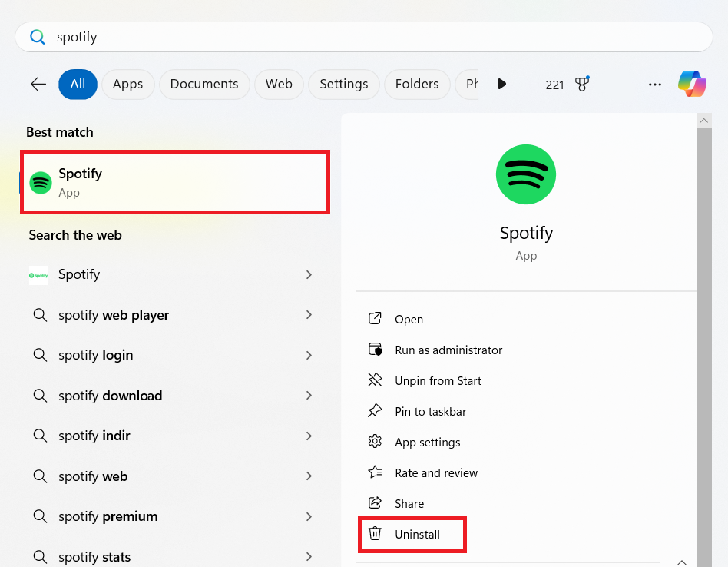Click the Spotify web result thumbnail
This screenshot has height=567, width=728.
pyautogui.click(x=38, y=275)
